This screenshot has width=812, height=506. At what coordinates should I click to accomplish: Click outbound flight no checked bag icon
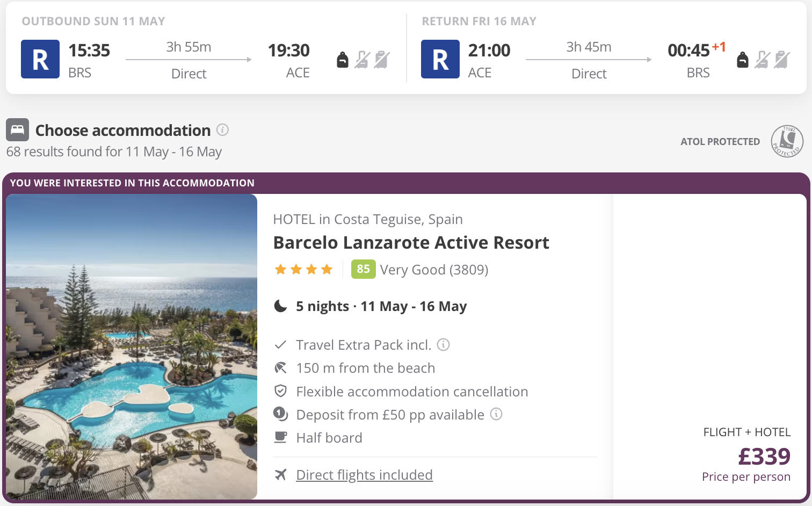pyautogui.click(x=382, y=60)
